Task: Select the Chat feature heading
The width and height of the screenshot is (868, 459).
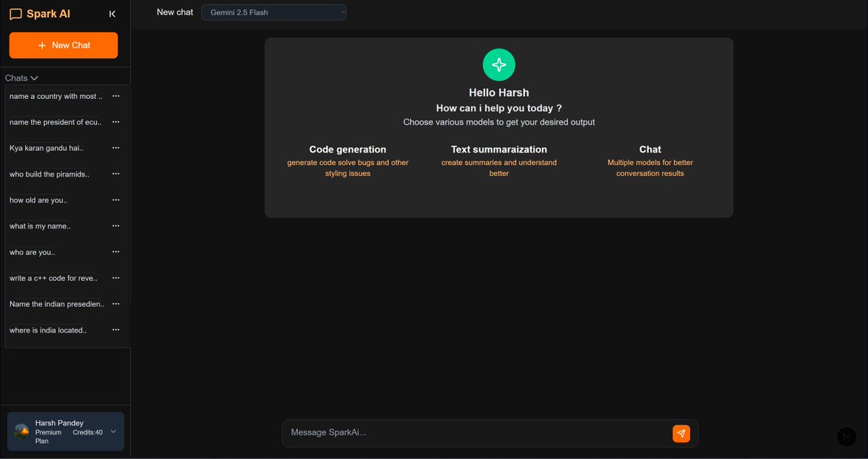Action: point(650,150)
